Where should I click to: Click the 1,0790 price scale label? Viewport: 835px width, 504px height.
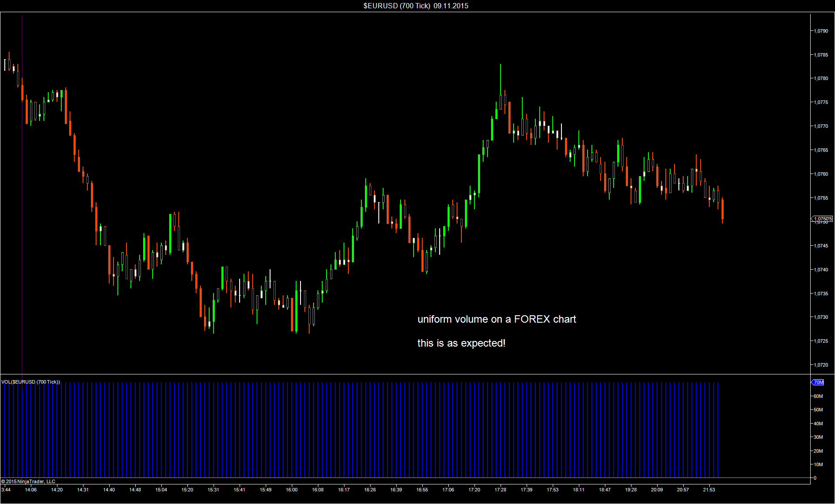[821, 31]
